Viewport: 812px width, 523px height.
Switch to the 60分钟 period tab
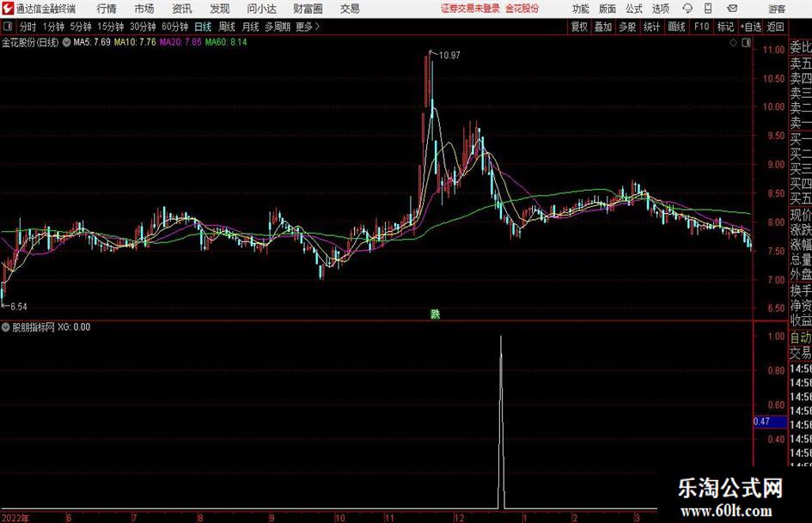pyautogui.click(x=174, y=27)
